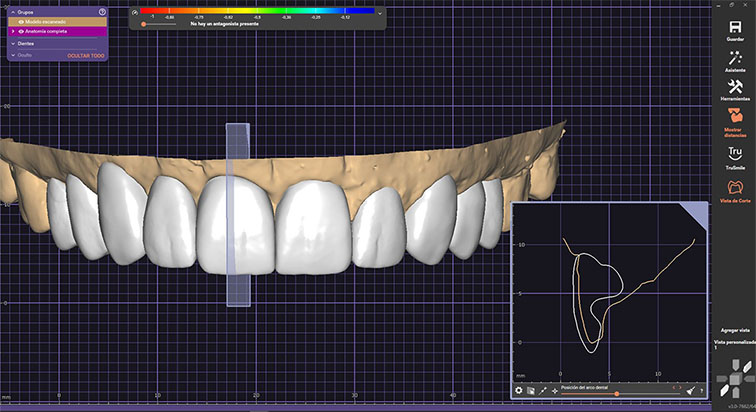Image resolution: width=756 pixels, height=412 pixels.
Task: Expand the Oculto section
Action: [13, 55]
